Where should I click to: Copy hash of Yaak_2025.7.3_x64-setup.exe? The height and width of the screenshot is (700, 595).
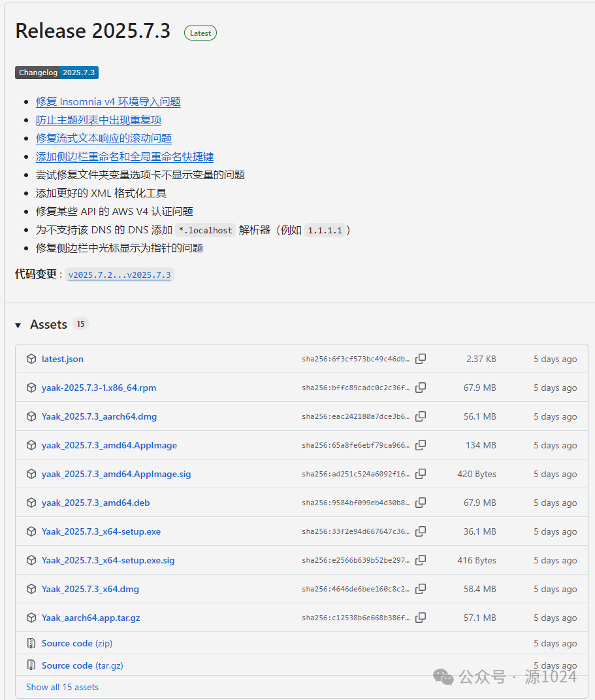coord(421,531)
